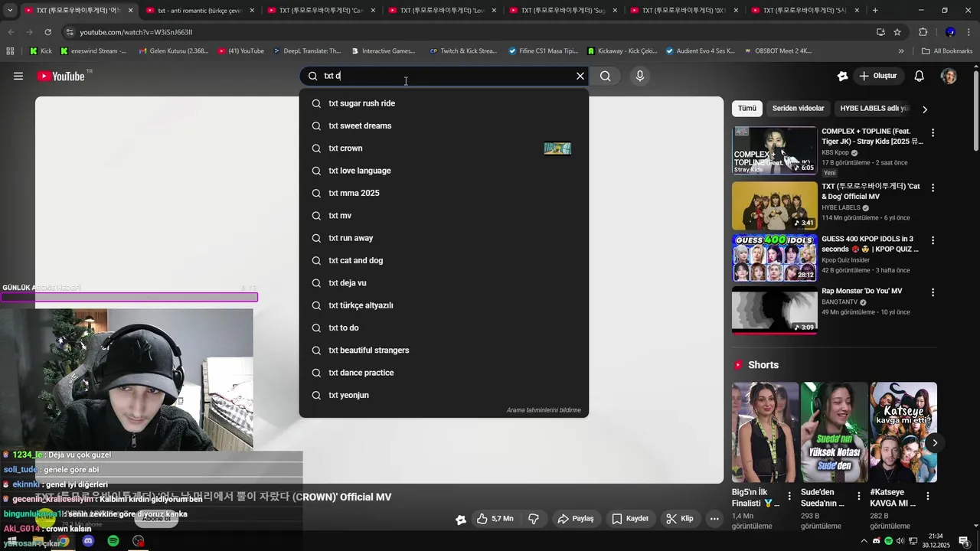Open more actions three-dot menu beside Klip
Viewport: 980px width, 551px height.
tap(714, 519)
